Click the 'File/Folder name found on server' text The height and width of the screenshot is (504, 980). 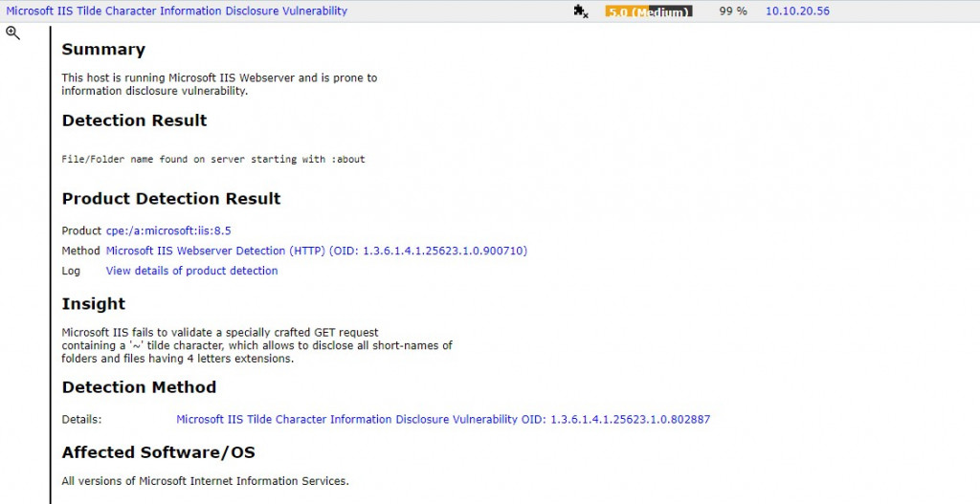pos(213,160)
